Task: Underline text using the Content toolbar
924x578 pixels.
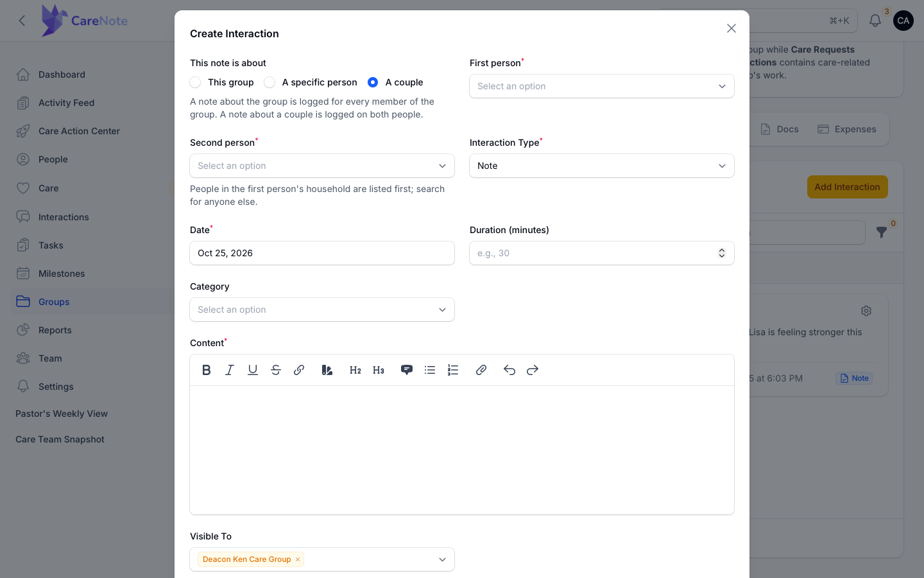Action: (x=253, y=370)
